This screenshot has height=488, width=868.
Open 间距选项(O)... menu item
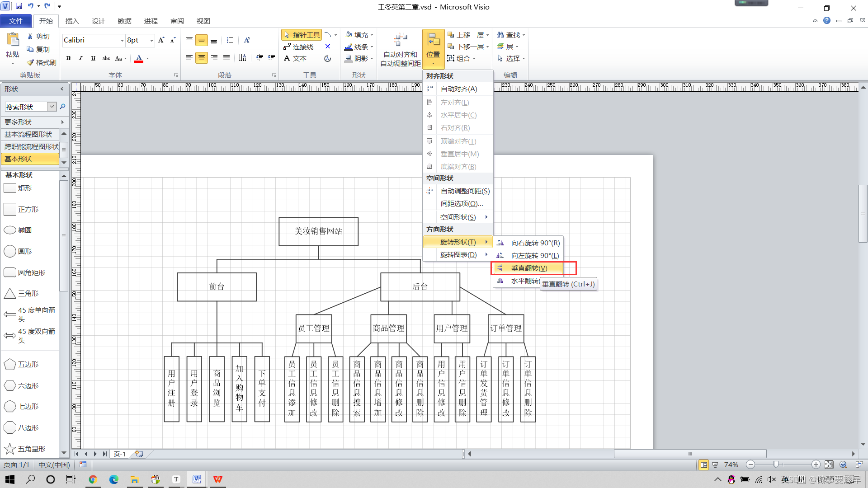tap(458, 204)
